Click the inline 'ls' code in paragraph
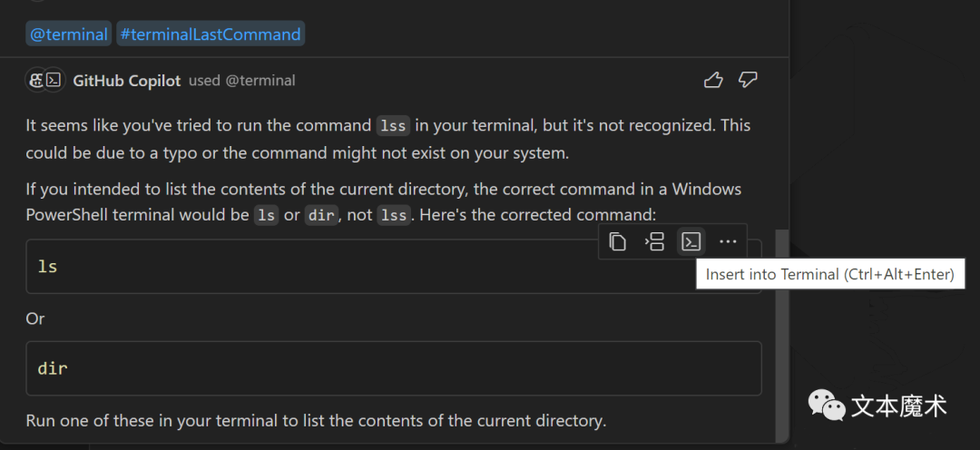Screen dimensions: 980x450 tap(267, 215)
